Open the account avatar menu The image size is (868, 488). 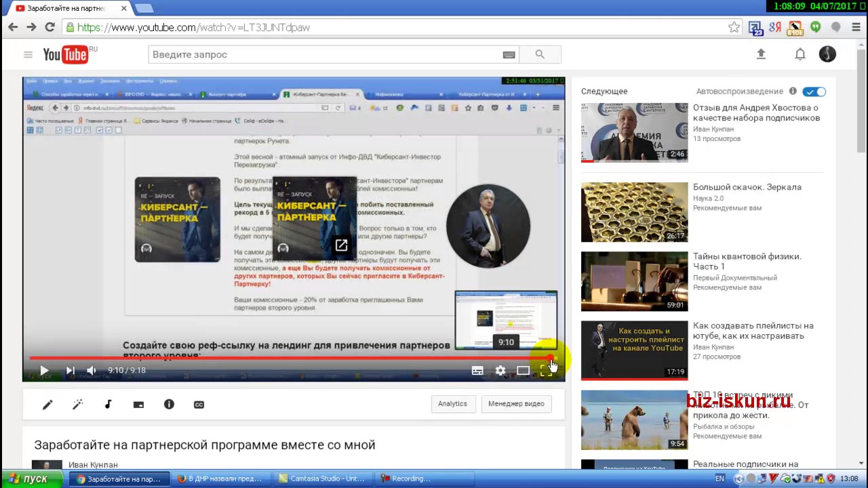tap(827, 54)
